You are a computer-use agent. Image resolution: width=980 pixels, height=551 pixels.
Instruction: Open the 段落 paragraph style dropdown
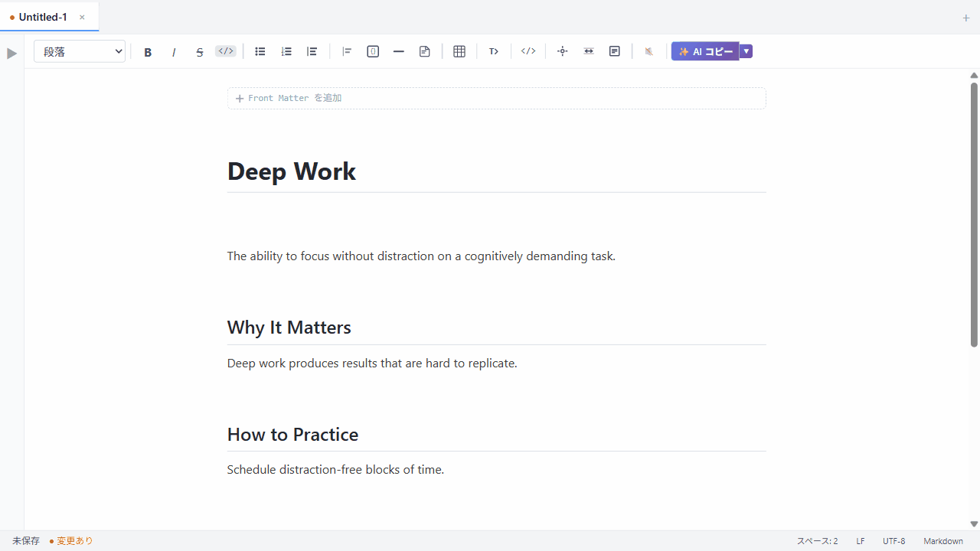(x=80, y=51)
